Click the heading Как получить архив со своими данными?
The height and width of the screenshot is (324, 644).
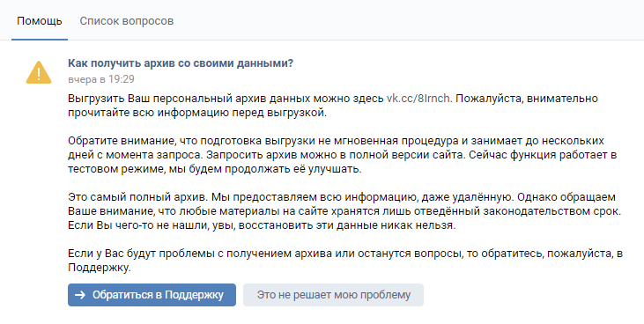coord(181,63)
